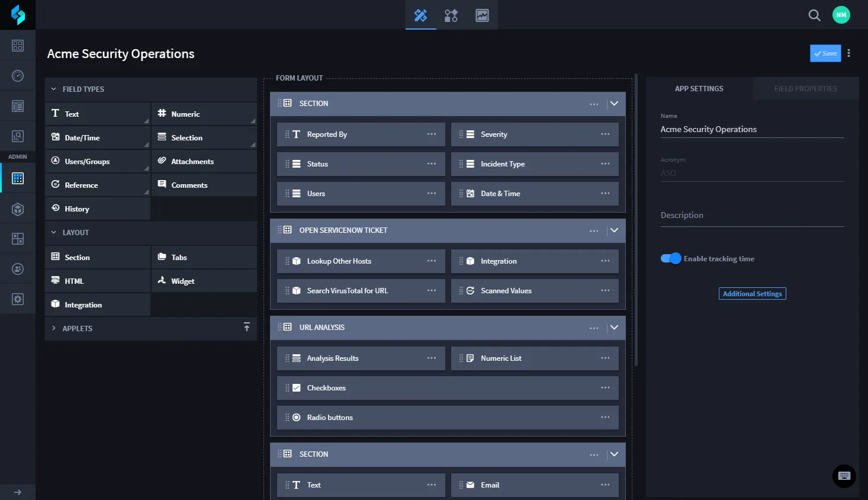The height and width of the screenshot is (500, 868).
Task: Click the form layout vertical scrollbar
Action: (x=636, y=220)
